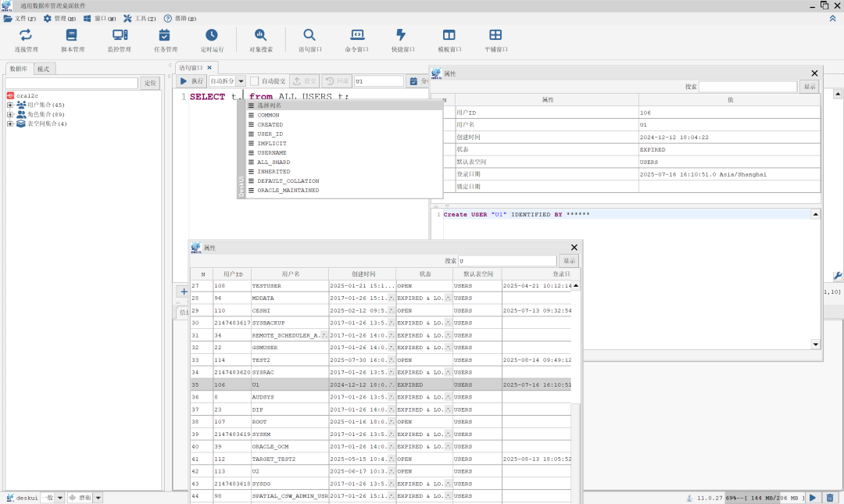Open the 工具 menu
Viewport: 844px width, 504px height.
coord(140,18)
